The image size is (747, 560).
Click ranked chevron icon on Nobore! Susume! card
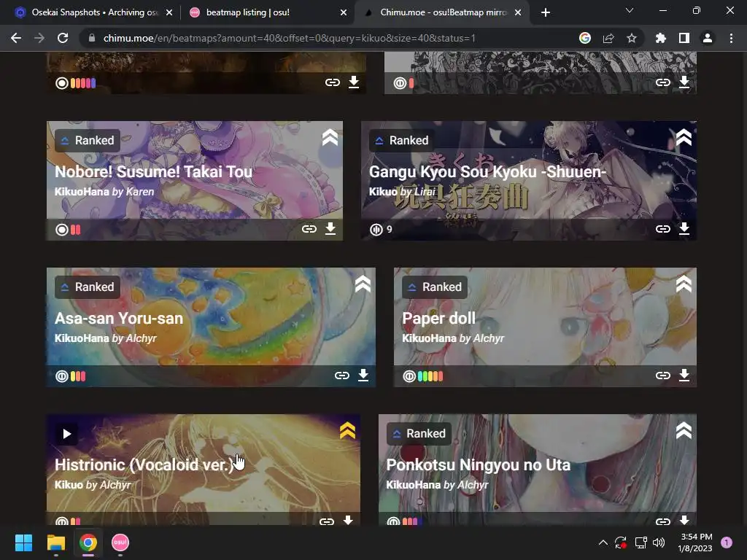click(x=330, y=138)
